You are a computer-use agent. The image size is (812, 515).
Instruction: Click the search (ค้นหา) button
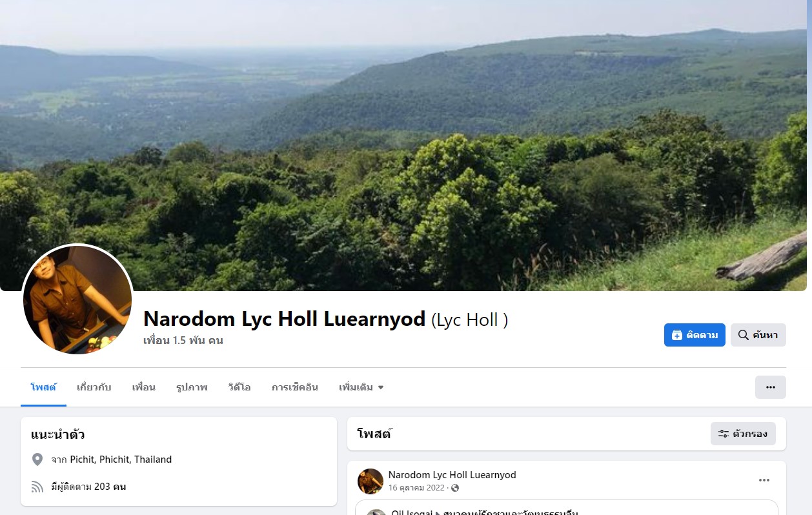point(758,335)
